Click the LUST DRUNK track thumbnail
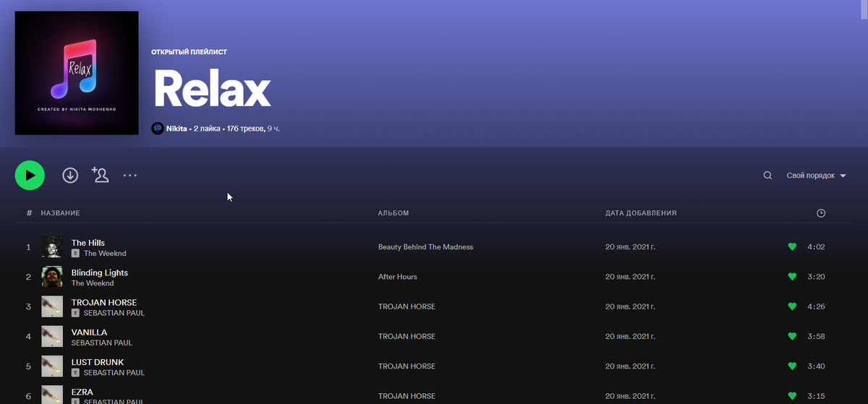 [52, 366]
